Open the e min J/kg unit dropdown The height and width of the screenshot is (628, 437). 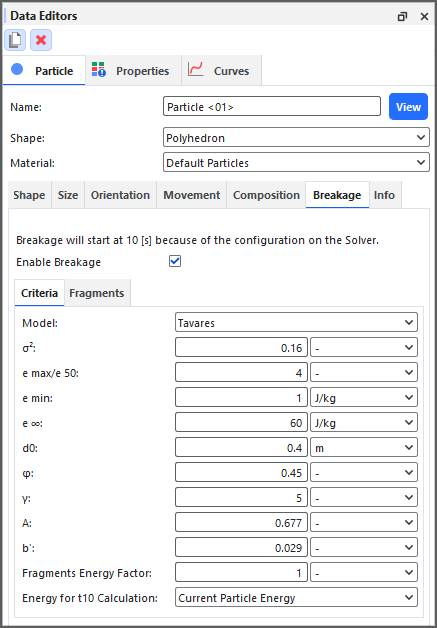[x=364, y=398]
